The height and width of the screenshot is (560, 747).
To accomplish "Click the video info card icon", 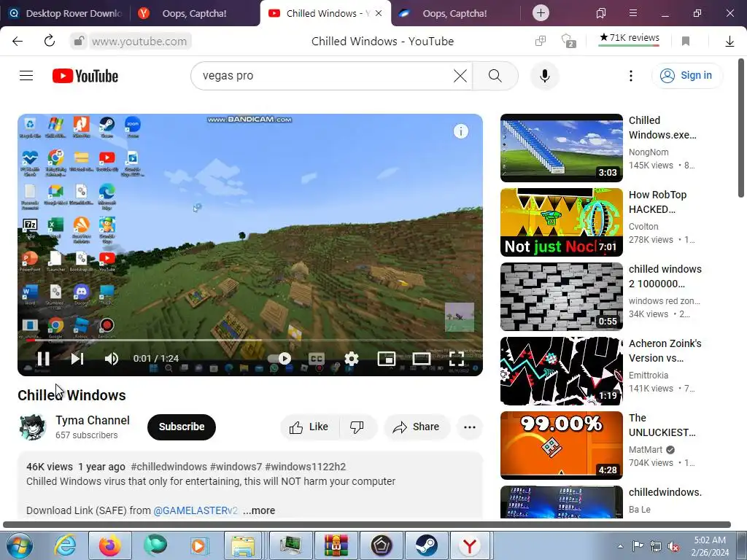I will 461,131.
